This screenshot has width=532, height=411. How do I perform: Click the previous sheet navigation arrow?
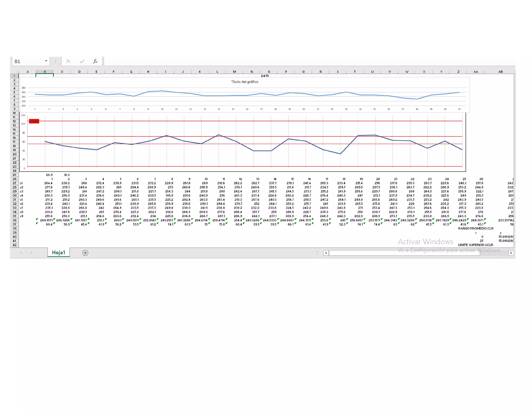tap(21, 253)
